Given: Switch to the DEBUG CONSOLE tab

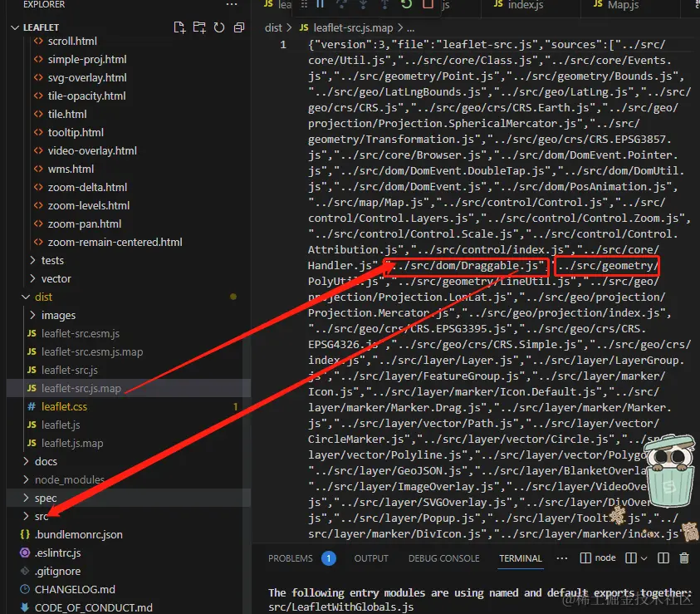Looking at the screenshot, I should (x=443, y=558).
